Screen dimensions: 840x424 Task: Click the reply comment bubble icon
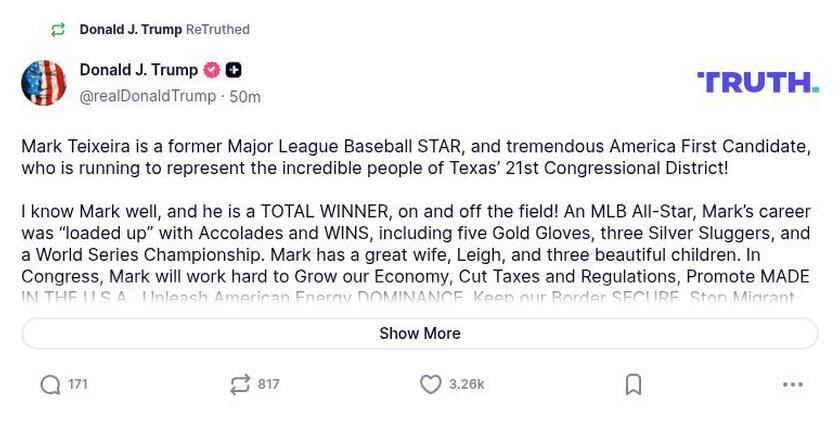click(x=50, y=384)
